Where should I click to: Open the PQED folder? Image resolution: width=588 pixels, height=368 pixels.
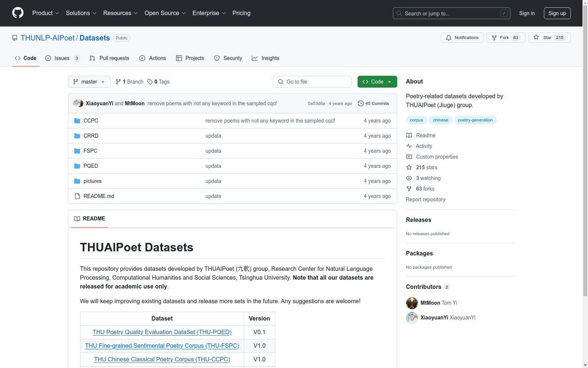pyautogui.click(x=91, y=166)
